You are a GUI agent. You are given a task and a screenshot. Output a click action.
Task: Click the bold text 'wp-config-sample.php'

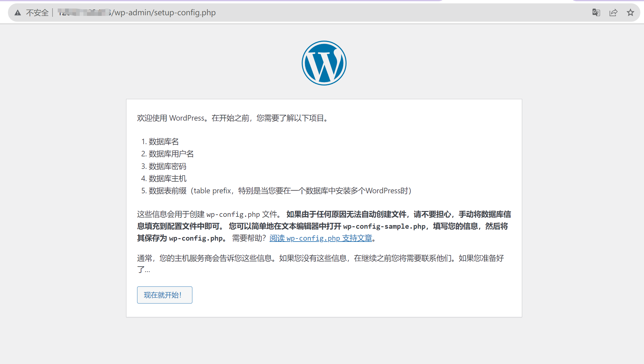384,226
